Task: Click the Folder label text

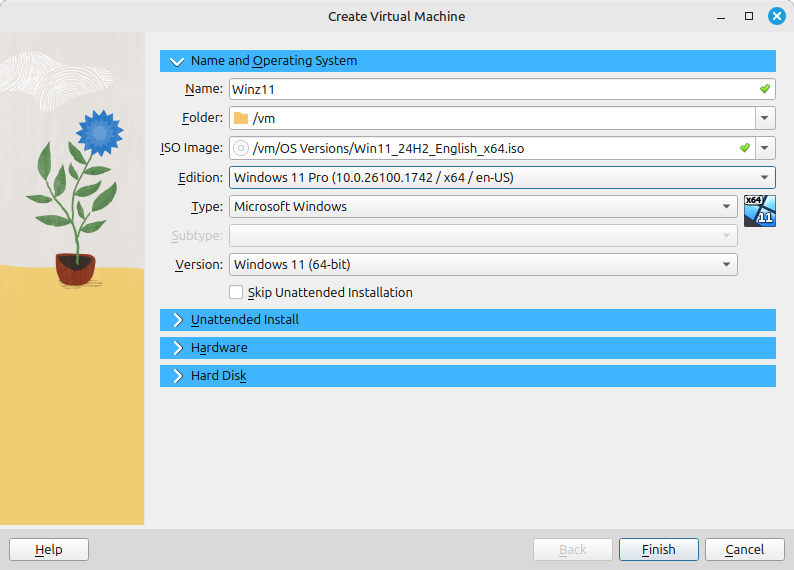Action: (x=203, y=118)
